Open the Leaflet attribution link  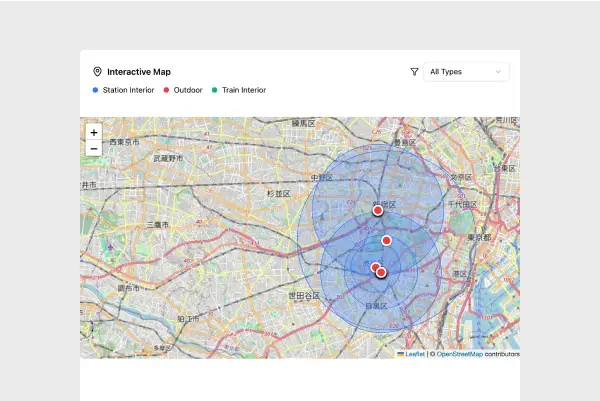pyautogui.click(x=415, y=354)
